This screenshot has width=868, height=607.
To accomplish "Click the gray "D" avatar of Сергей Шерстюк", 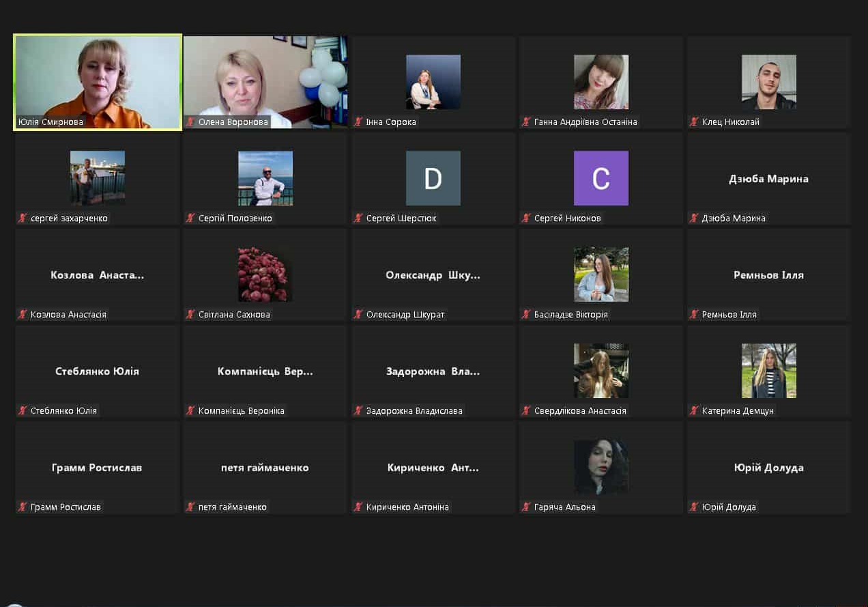I will (x=433, y=178).
